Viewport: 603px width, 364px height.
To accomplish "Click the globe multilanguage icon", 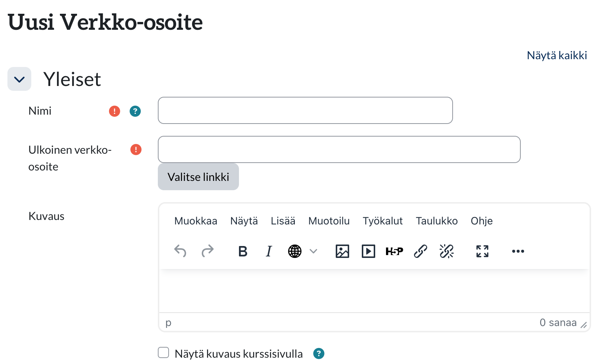I will [x=295, y=252].
